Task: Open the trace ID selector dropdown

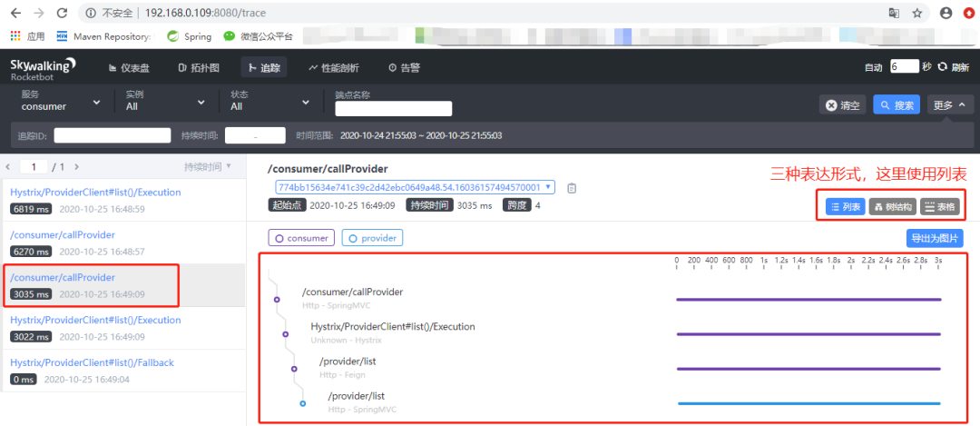Action: click(x=415, y=187)
